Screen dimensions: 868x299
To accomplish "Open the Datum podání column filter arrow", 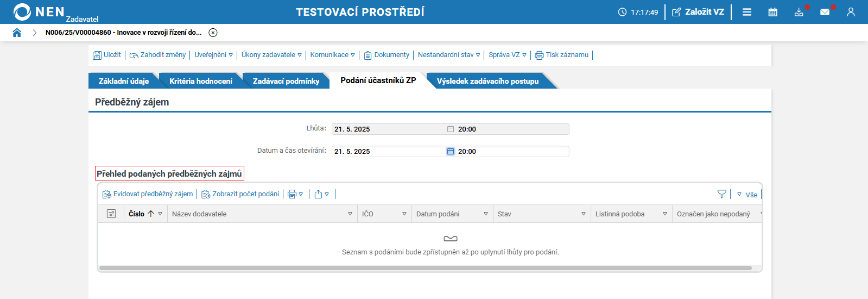I will pyautogui.click(x=486, y=214).
